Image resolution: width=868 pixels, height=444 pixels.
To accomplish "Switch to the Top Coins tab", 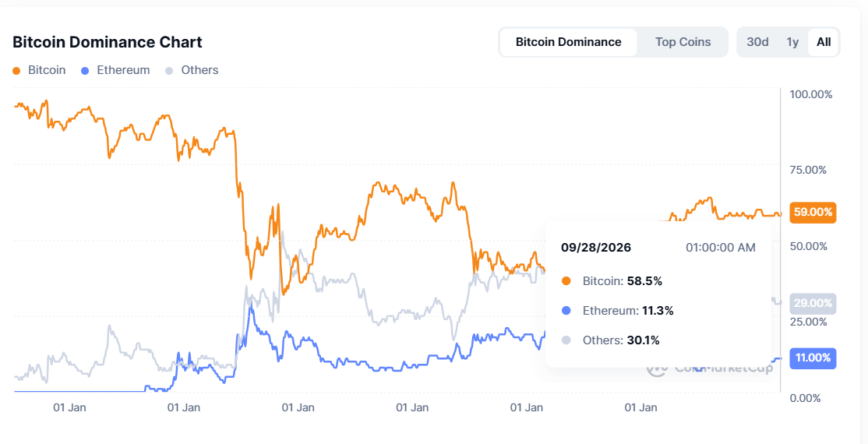I will [683, 42].
